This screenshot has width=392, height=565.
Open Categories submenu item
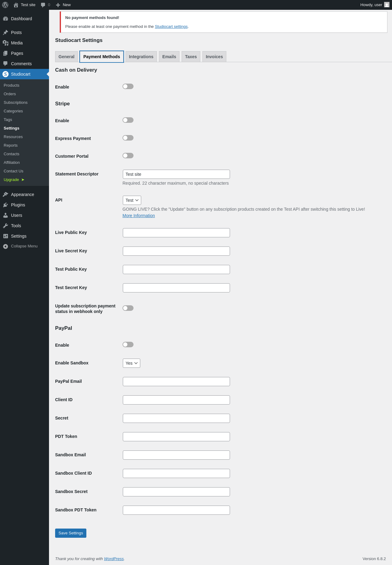pos(13,111)
